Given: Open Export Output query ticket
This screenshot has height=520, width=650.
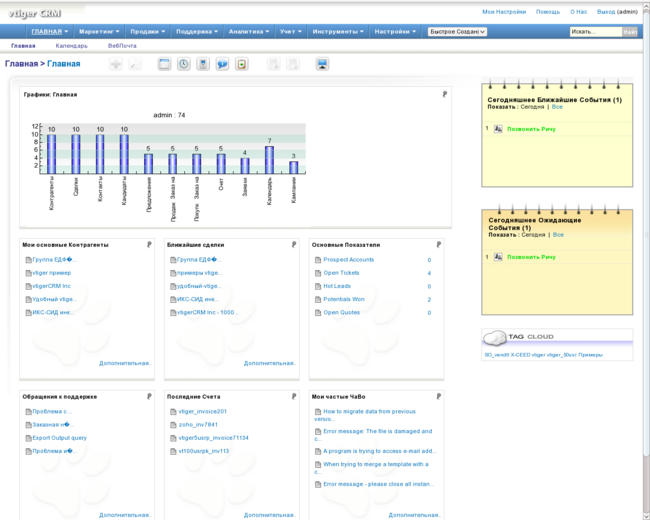Looking at the screenshot, I should tap(60, 438).
